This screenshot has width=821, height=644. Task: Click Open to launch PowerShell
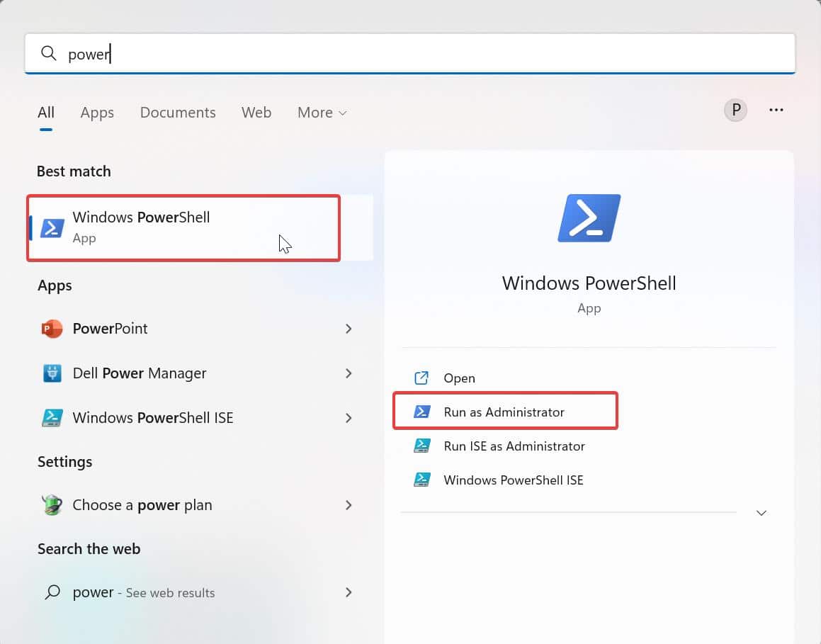point(460,378)
